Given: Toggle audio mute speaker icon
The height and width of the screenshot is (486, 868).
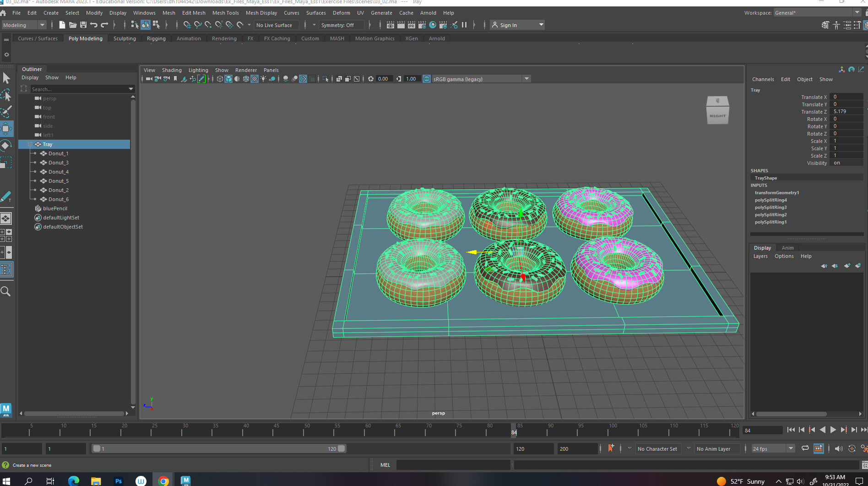Looking at the screenshot, I should tap(838, 448).
